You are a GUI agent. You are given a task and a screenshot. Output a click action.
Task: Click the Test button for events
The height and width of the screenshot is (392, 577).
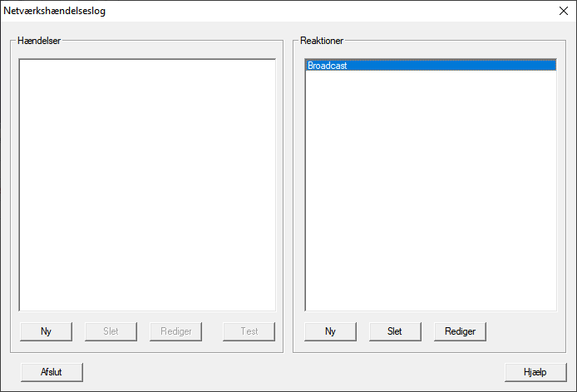[249, 331]
